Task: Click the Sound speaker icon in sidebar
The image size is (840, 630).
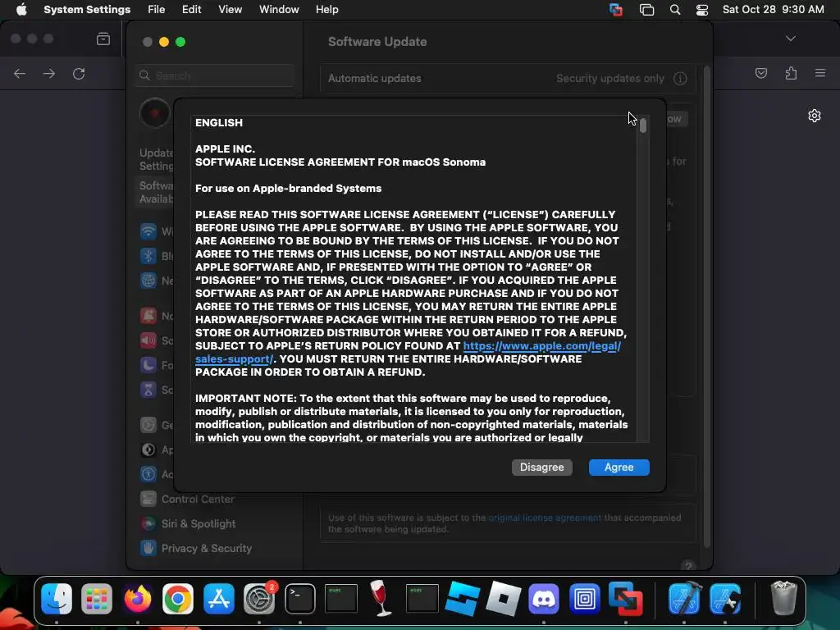Action: click(x=148, y=340)
